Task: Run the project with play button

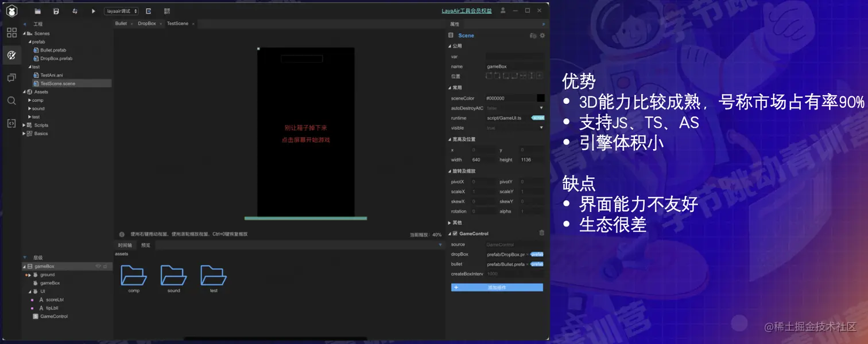Action: click(94, 11)
